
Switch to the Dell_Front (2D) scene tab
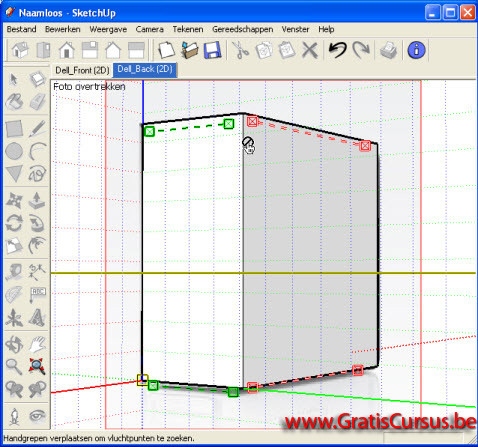pos(82,71)
